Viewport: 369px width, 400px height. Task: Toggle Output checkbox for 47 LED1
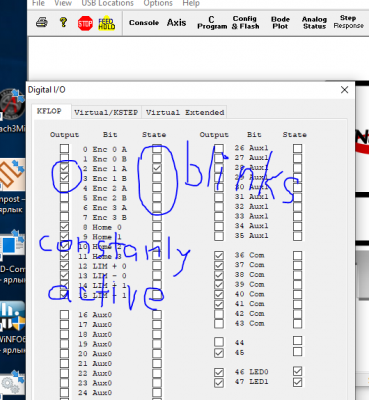pyautogui.click(x=219, y=383)
